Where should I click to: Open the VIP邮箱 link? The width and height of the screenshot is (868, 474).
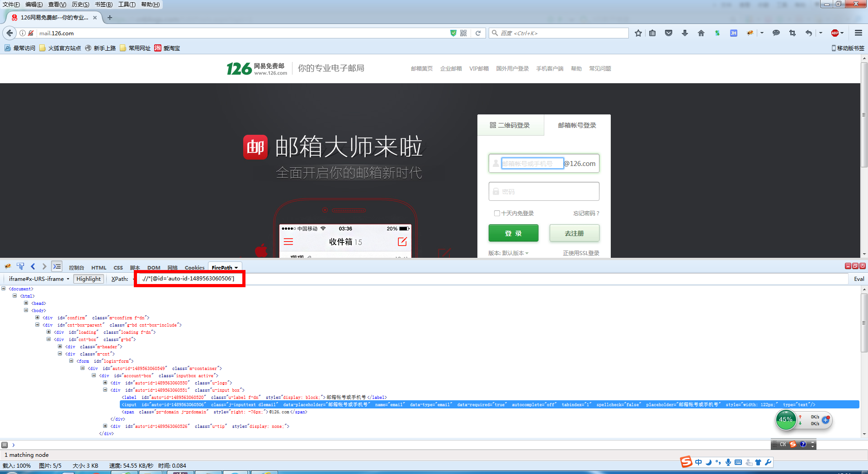(x=479, y=69)
